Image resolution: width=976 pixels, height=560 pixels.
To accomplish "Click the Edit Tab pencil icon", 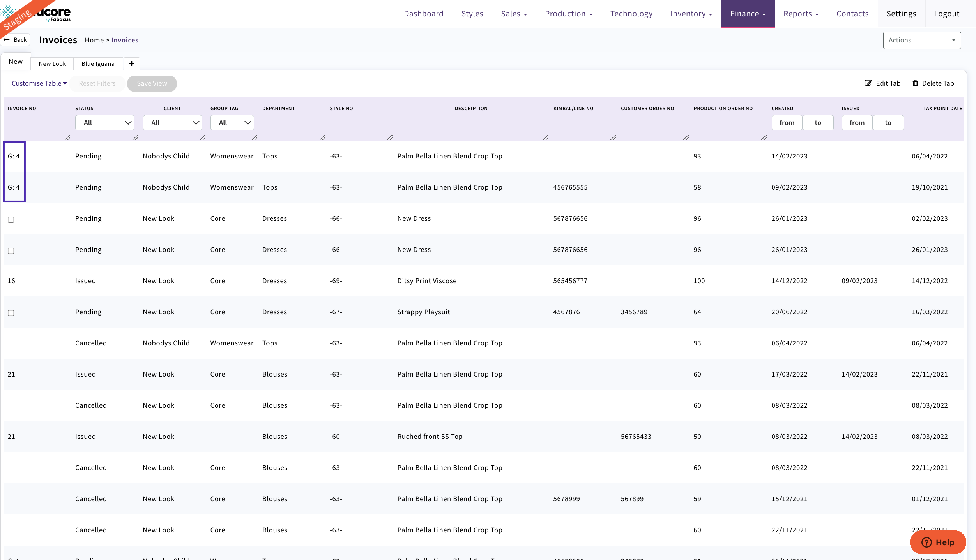I will (869, 83).
